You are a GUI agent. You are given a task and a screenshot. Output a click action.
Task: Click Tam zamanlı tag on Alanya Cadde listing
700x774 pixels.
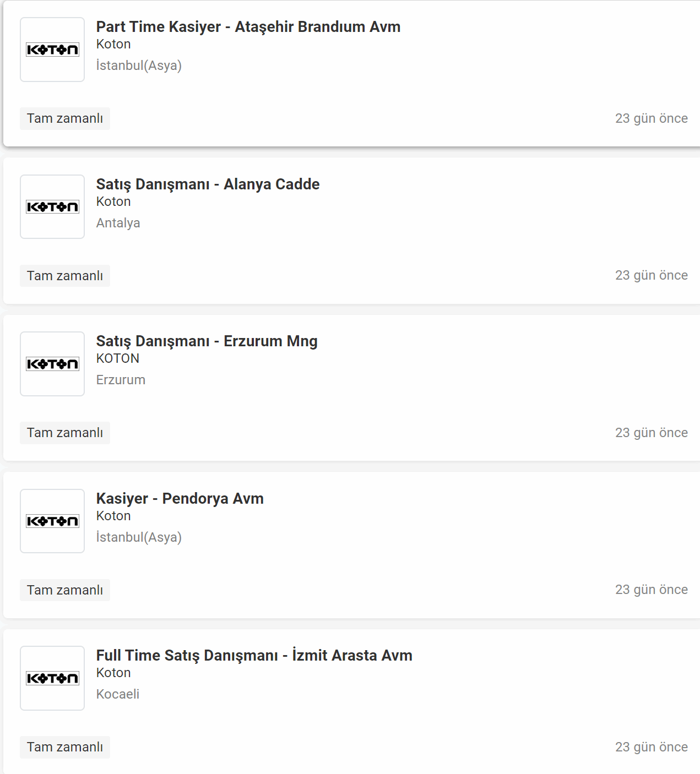[65, 276]
